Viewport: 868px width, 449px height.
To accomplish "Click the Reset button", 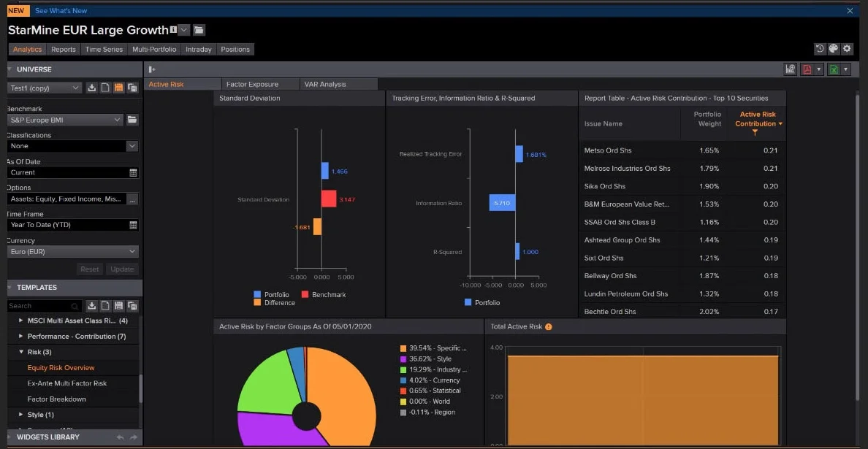I will click(x=90, y=269).
